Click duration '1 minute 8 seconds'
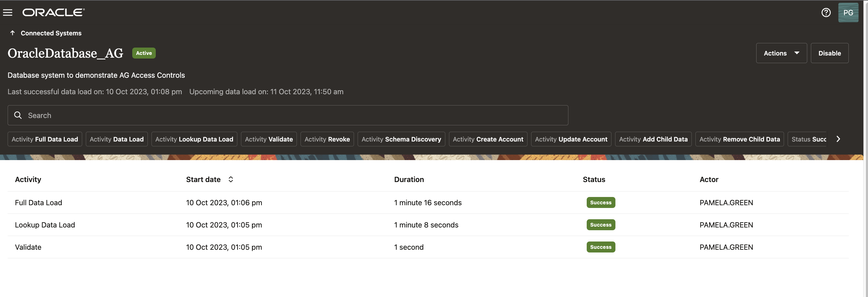The height and width of the screenshot is (297, 868). (426, 225)
